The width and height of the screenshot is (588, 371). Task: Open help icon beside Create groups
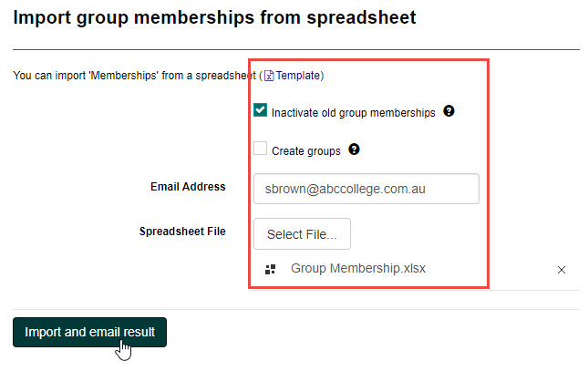(354, 149)
